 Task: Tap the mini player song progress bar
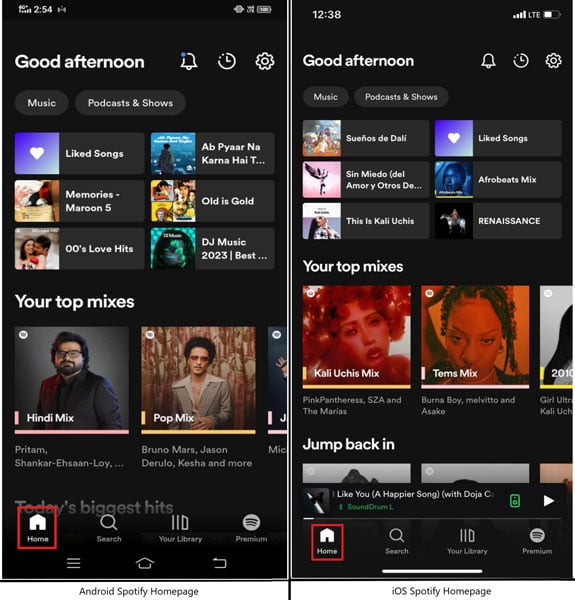[x=432, y=518]
